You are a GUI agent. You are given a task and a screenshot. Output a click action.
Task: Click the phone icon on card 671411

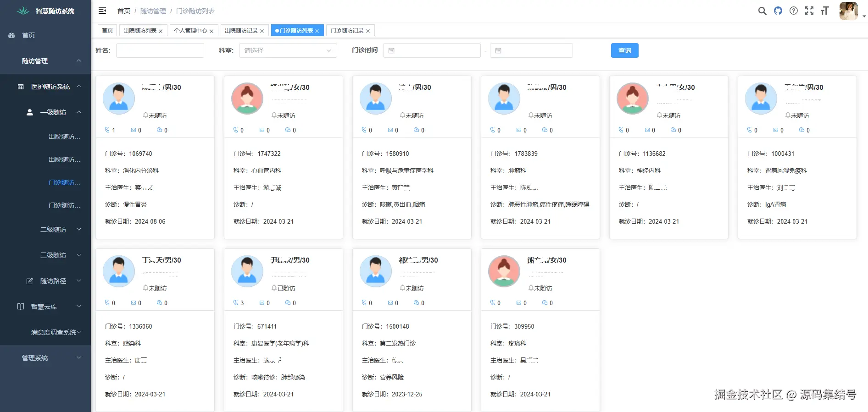(236, 303)
